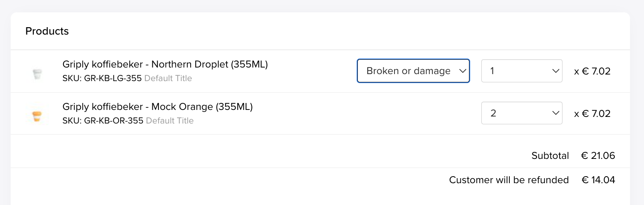The image size is (644, 205).
Task: Click SKU GR-KB-LG-355 text
Action: (102, 78)
